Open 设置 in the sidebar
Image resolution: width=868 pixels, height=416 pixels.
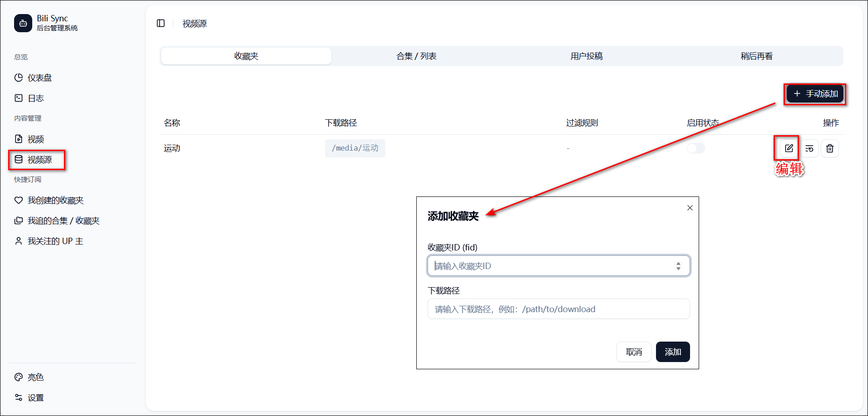click(x=35, y=398)
